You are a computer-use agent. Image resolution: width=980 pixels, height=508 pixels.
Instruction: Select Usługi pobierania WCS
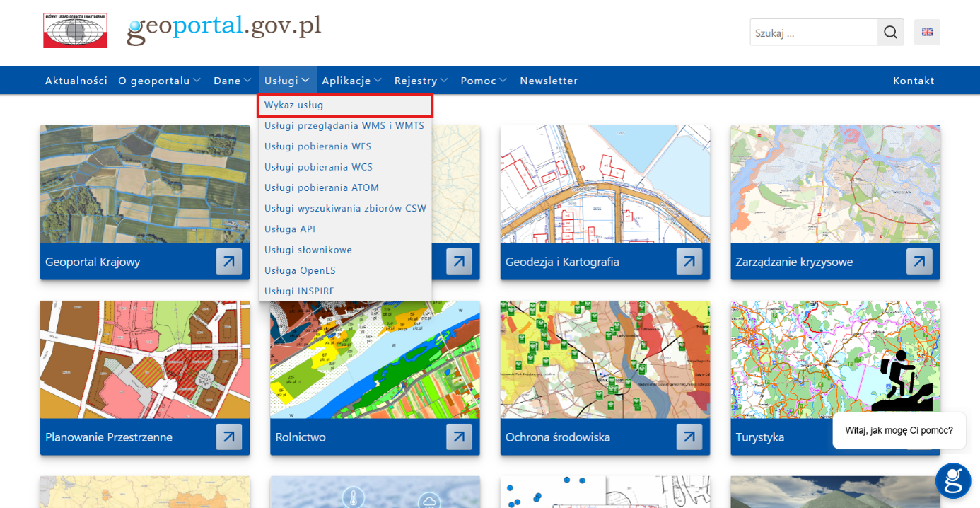tap(345, 167)
